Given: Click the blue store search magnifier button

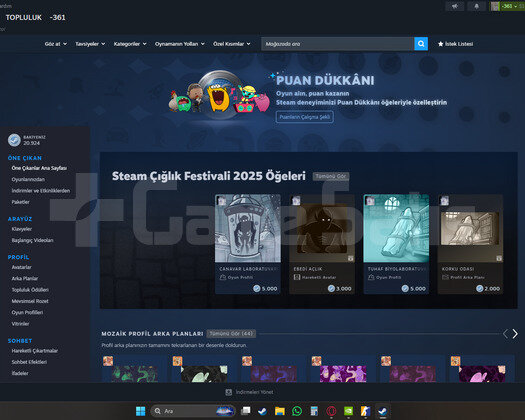Looking at the screenshot, I should (421, 44).
